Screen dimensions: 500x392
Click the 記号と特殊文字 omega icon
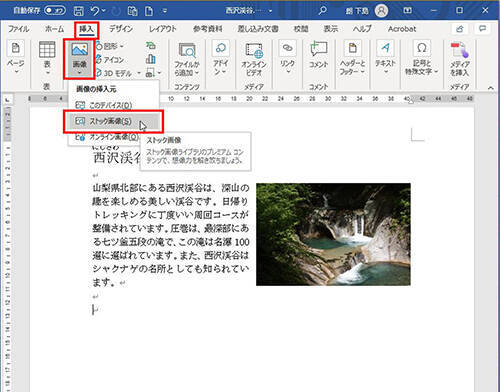pyautogui.click(x=421, y=48)
